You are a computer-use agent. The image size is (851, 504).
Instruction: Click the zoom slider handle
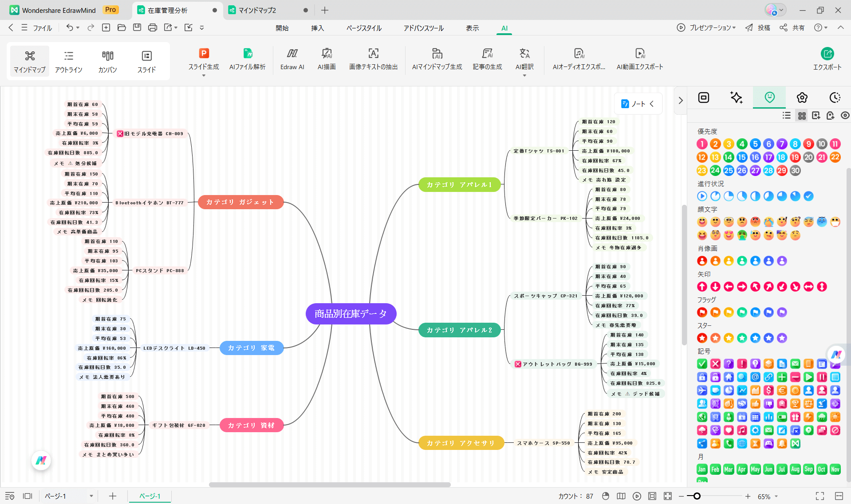click(697, 496)
